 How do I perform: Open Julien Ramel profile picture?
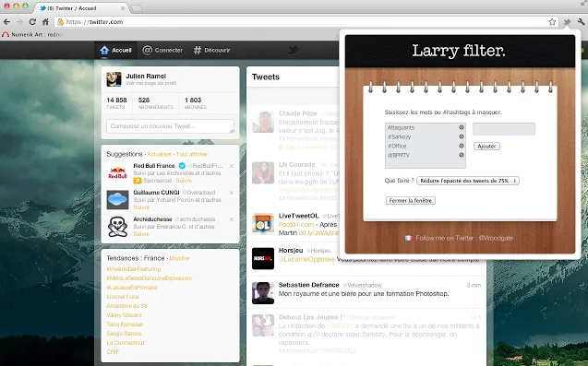click(x=114, y=79)
